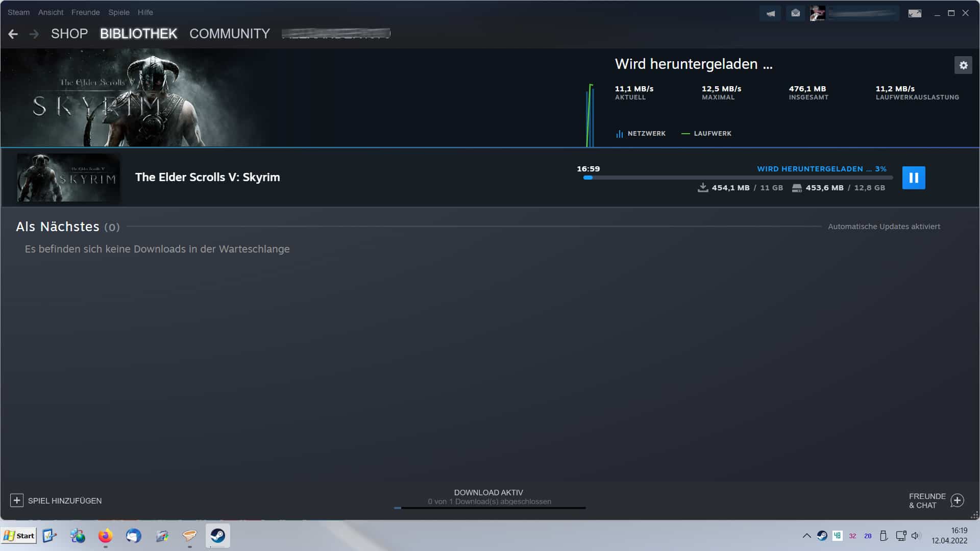Click the Steam system tray icon
This screenshot has width=980, height=551.
point(822,536)
